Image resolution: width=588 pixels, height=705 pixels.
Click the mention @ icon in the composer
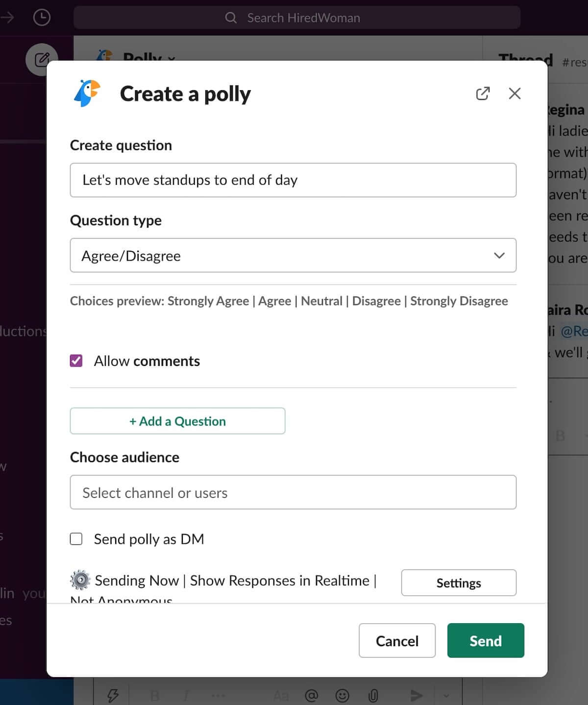(x=312, y=694)
